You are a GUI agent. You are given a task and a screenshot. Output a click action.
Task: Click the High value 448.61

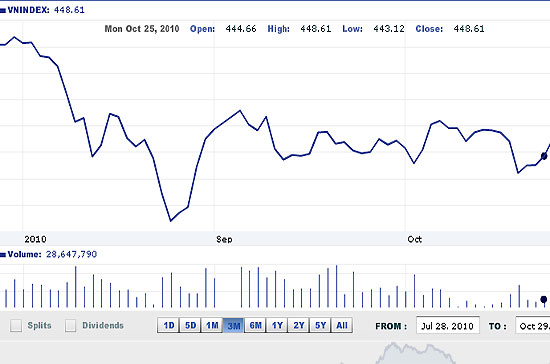[x=315, y=29]
